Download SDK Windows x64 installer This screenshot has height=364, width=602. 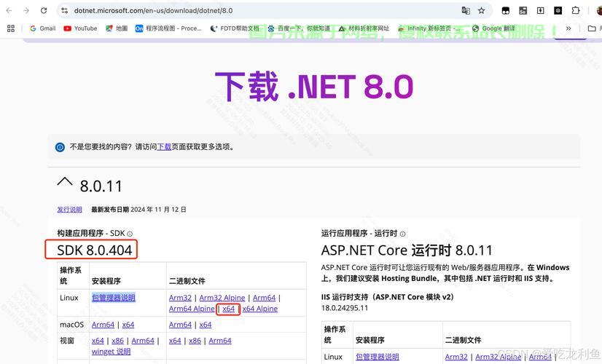[98, 341]
